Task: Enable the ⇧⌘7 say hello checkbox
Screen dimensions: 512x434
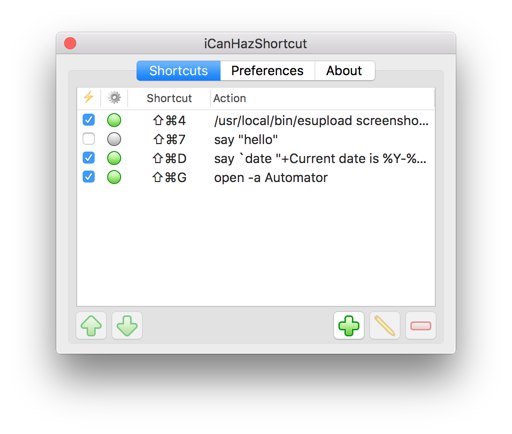Action: click(x=89, y=139)
